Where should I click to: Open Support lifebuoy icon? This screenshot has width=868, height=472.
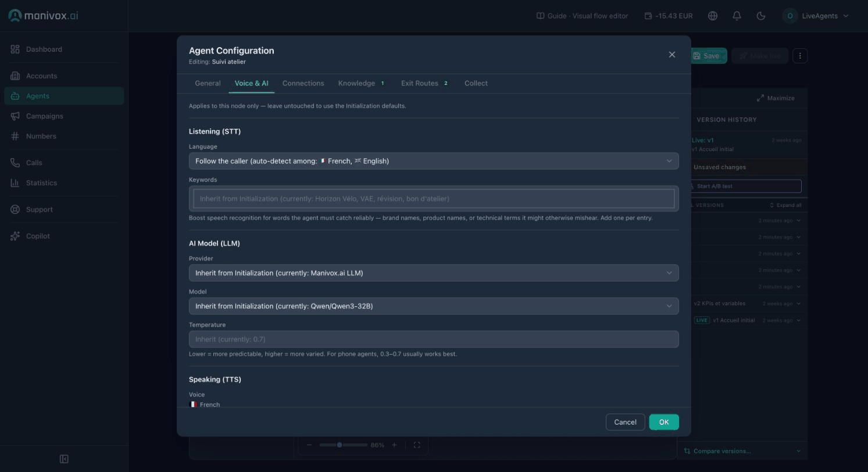coord(15,209)
